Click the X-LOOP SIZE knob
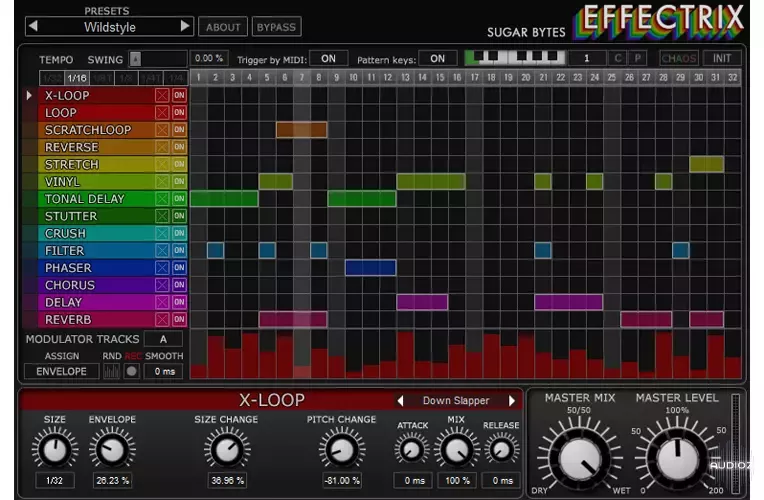This screenshot has width=764, height=500. pos(55,450)
